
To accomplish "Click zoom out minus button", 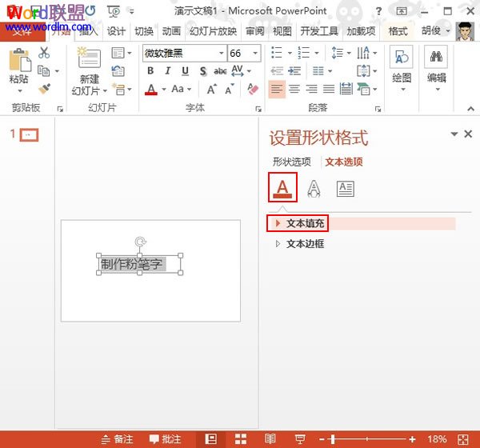I will 322,439.
